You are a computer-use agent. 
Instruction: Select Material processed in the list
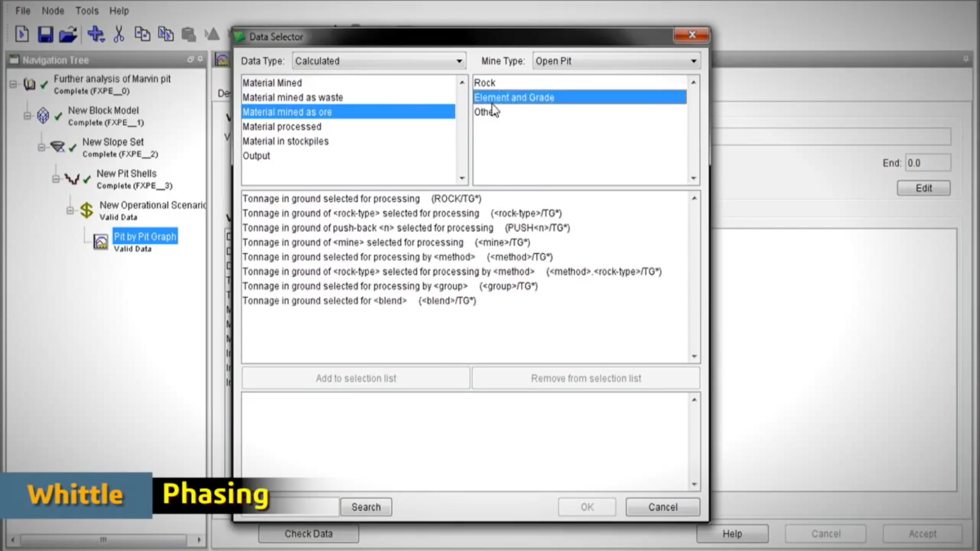tap(282, 127)
